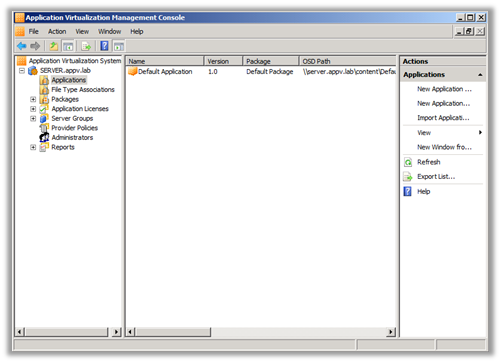This screenshot has width=501, height=363.
Task: Expand the Reports tree node
Action: (33, 147)
